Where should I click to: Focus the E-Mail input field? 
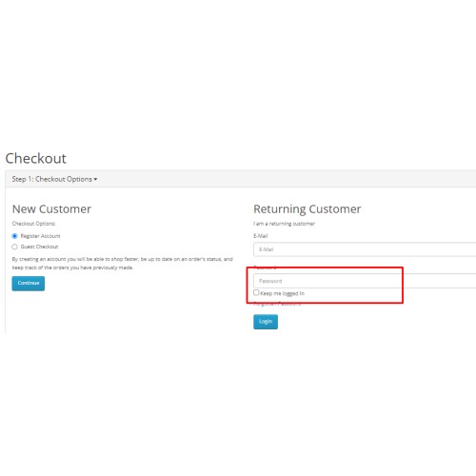(x=365, y=249)
